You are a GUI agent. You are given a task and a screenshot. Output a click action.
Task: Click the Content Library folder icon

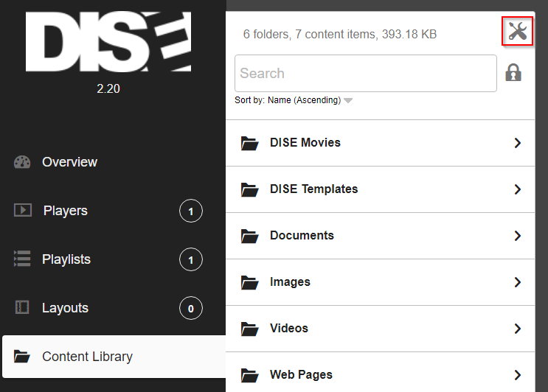[x=21, y=357]
